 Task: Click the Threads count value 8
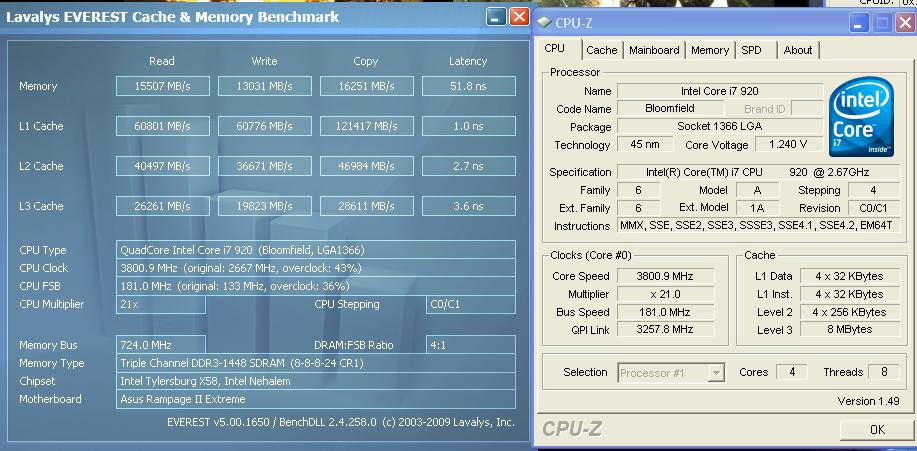pyautogui.click(x=885, y=372)
